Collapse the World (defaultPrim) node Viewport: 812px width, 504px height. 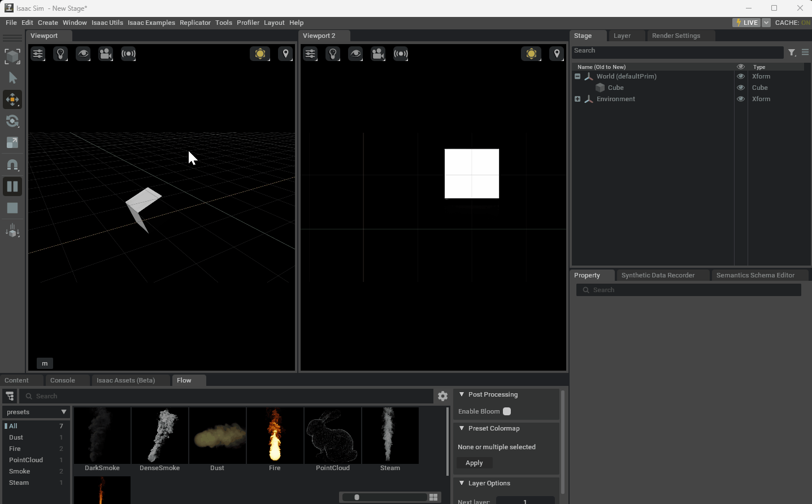pos(577,76)
